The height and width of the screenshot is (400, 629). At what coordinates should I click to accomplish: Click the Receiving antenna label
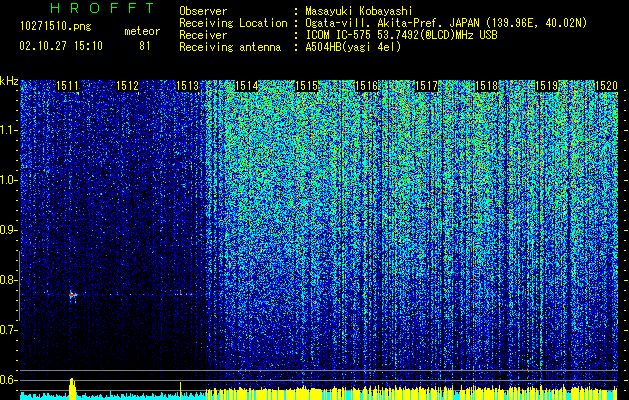pyautogui.click(x=230, y=47)
